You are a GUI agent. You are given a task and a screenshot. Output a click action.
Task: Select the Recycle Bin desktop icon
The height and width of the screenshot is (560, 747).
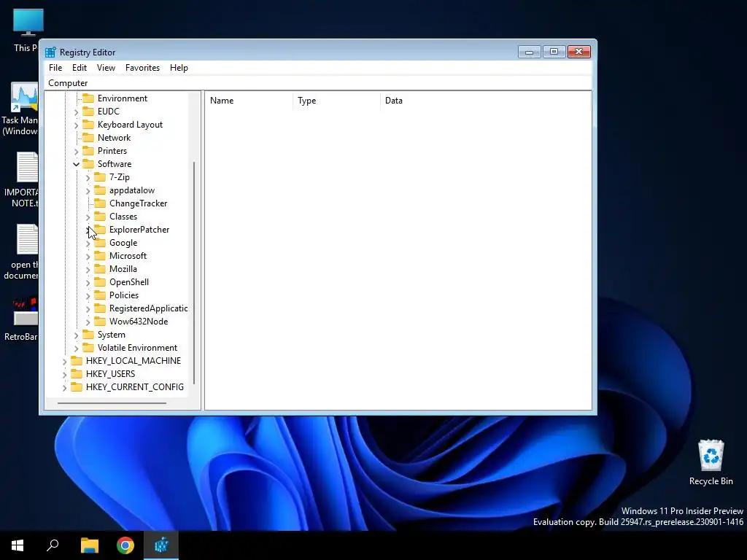[711, 462]
